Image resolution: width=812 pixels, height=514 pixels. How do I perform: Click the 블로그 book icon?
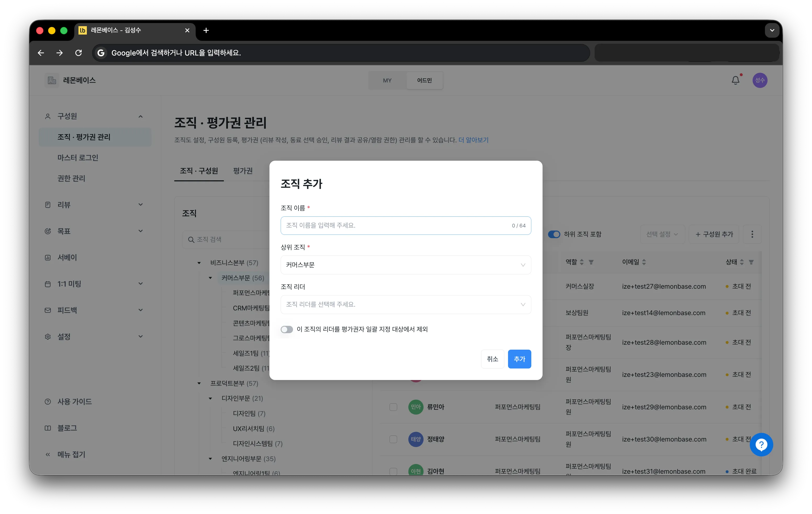click(48, 428)
